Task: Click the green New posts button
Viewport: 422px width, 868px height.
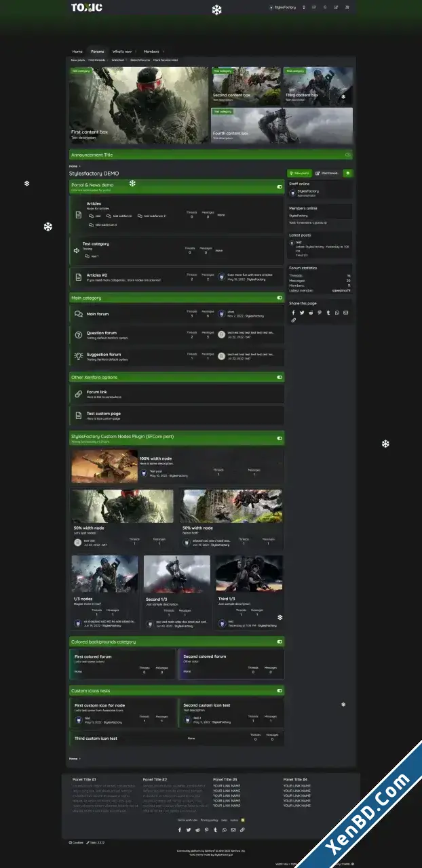Action: pyautogui.click(x=300, y=174)
